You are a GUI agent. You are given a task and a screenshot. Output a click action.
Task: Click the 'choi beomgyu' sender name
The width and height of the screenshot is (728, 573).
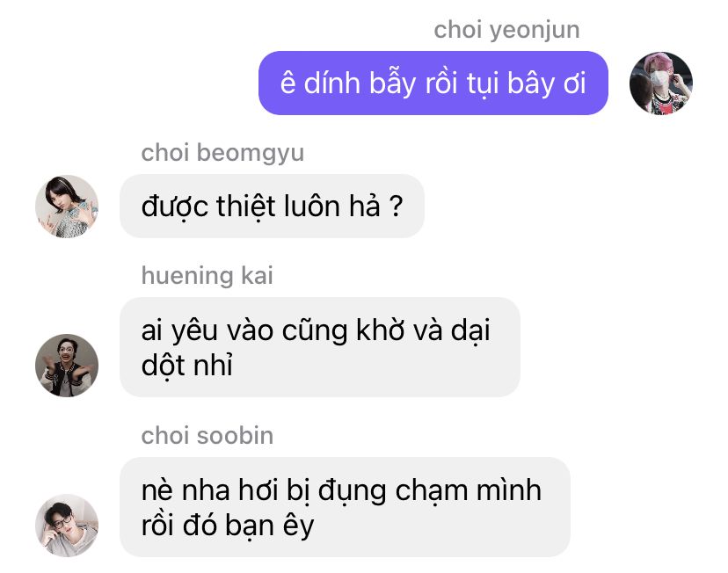tap(222, 153)
